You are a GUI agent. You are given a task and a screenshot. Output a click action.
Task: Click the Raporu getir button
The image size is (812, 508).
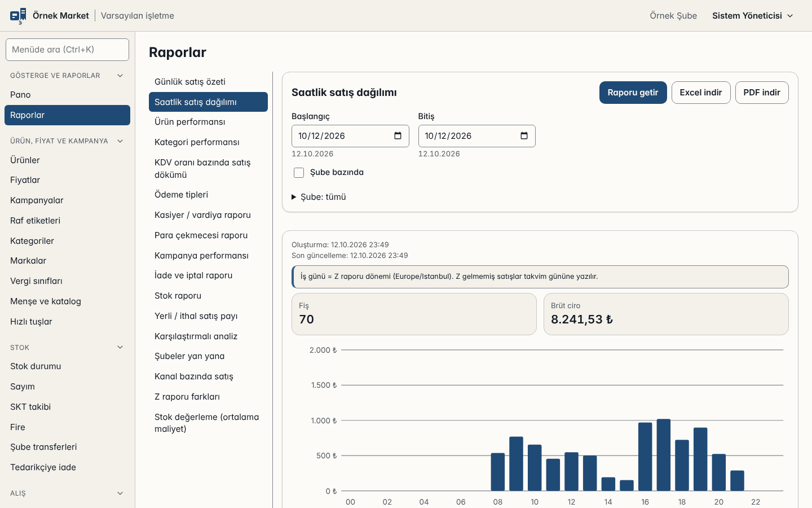[x=633, y=93]
